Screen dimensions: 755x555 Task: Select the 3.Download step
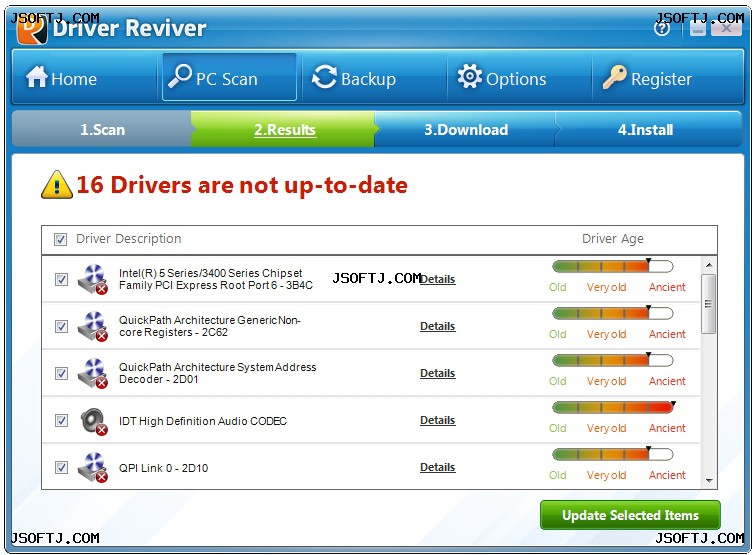466,129
